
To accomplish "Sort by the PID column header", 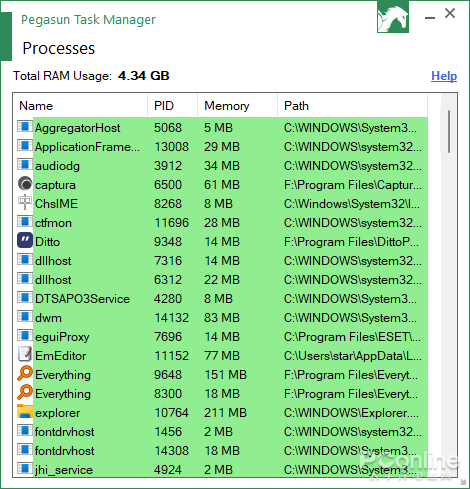I will (172, 106).
